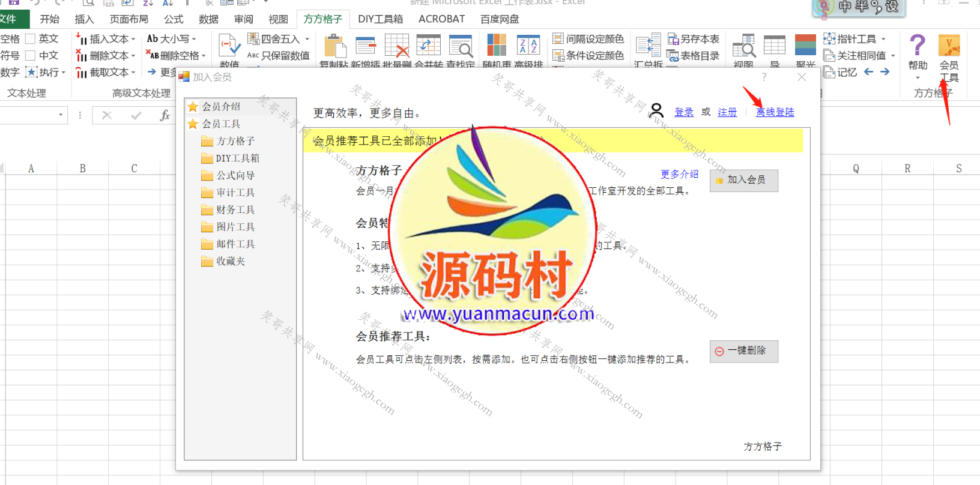Image resolution: width=980 pixels, height=485 pixels.
Task: Enable the 英文 checkbox
Action: tap(31, 39)
